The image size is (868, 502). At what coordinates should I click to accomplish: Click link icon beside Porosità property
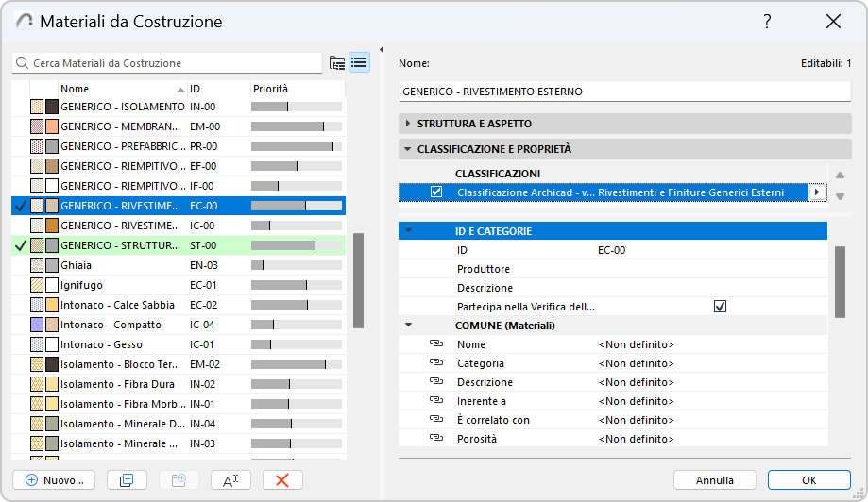pos(435,439)
